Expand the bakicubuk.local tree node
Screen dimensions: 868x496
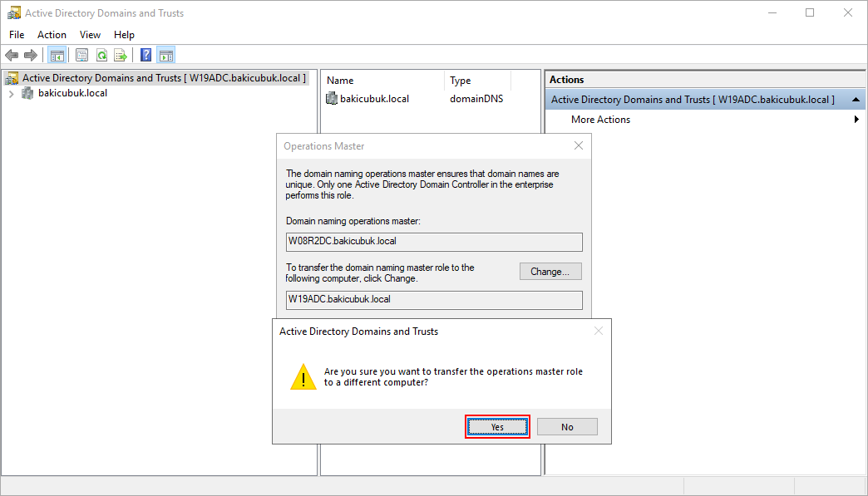pyautogui.click(x=11, y=93)
